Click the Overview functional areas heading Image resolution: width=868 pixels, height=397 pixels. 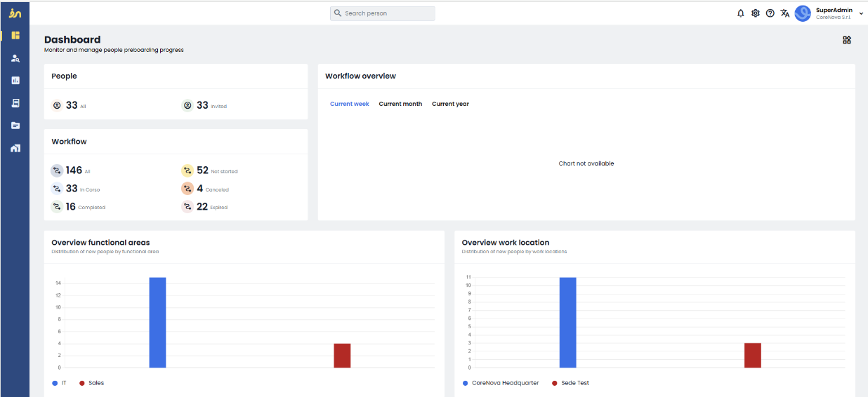pos(100,243)
